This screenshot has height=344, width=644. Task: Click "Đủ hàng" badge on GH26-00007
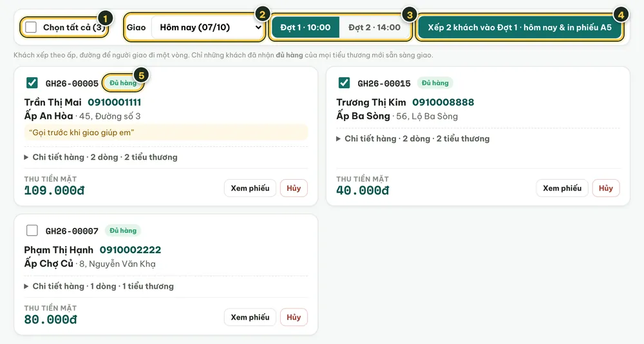click(123, 231)
